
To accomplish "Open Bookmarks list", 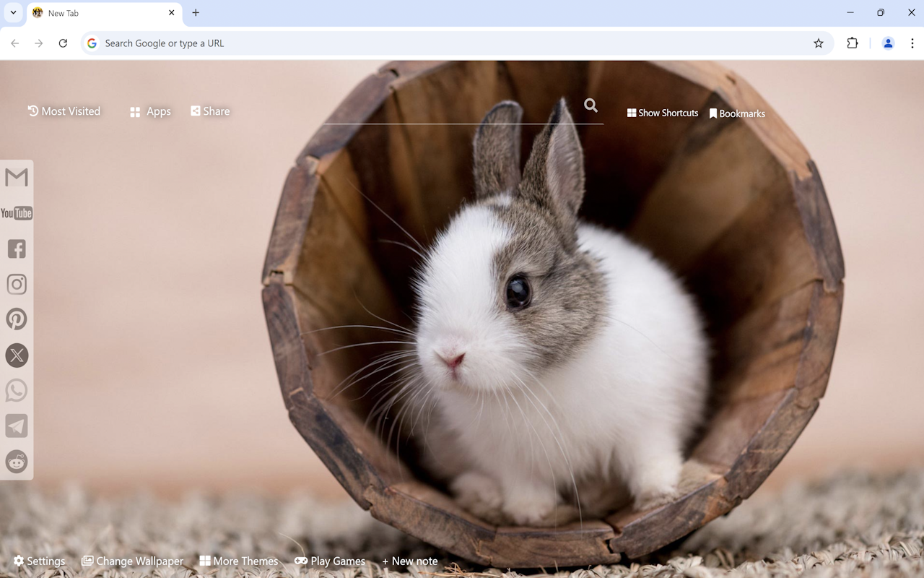I will [737, 113].
